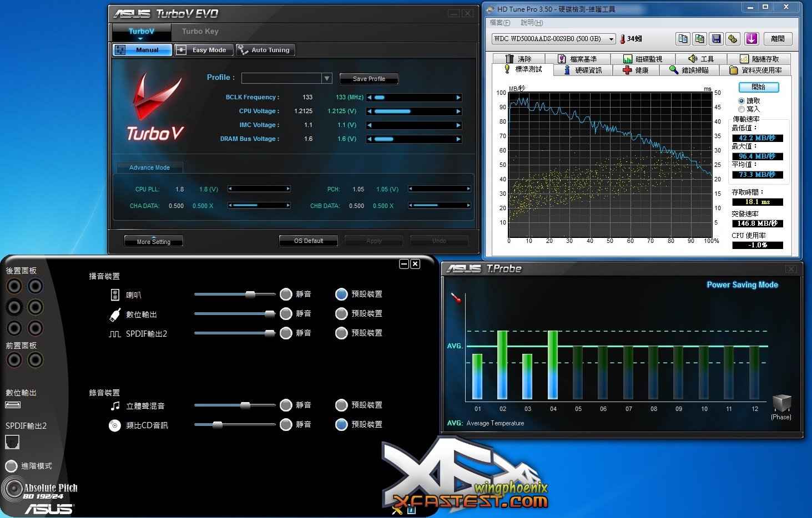Viewport: 812px width, 518px height.
Task: Click the 開始 start button in HD Tune
Action: [759, 87]
